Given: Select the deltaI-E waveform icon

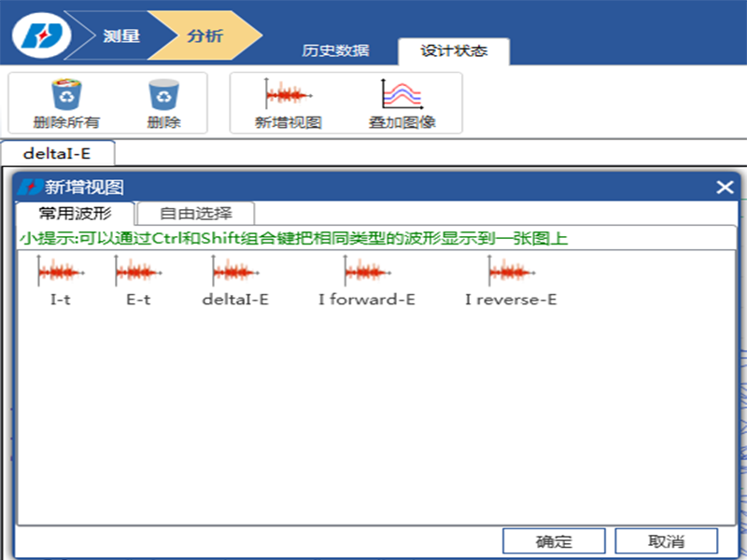Looking at the screenshot, I should [235, 272].
